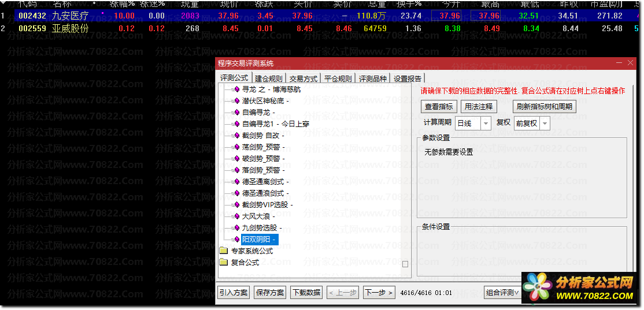Viewport: 644px width, 310px height.
Task: Select the 破剑势_预警 formula
Action: tap(263, 158)
